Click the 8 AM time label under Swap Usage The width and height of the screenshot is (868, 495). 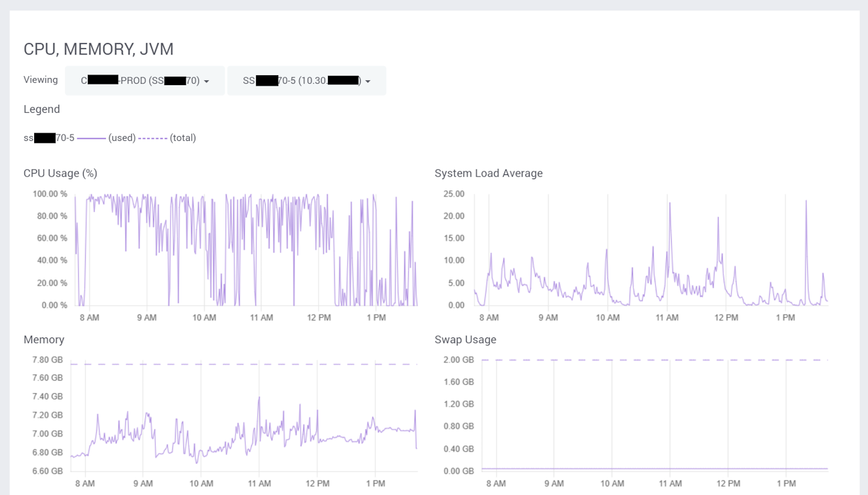coord(497,482)
